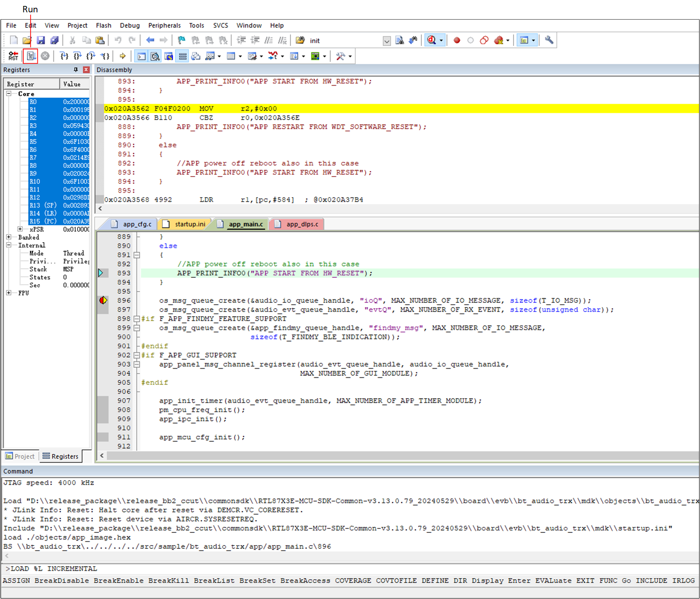Toggle the Command Window button
Screen dimensions: 700x599
click(142, 56)
